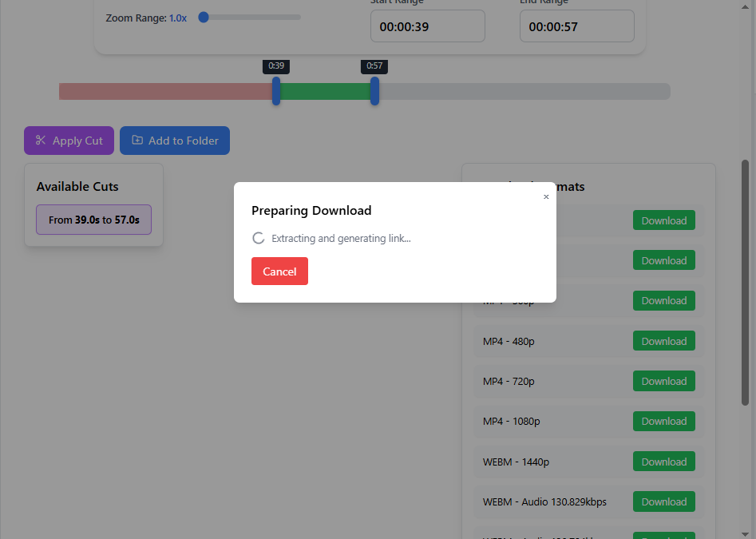Download the MP4 - 720p format
Screen dimensions: 756x539
click(664, 381)
